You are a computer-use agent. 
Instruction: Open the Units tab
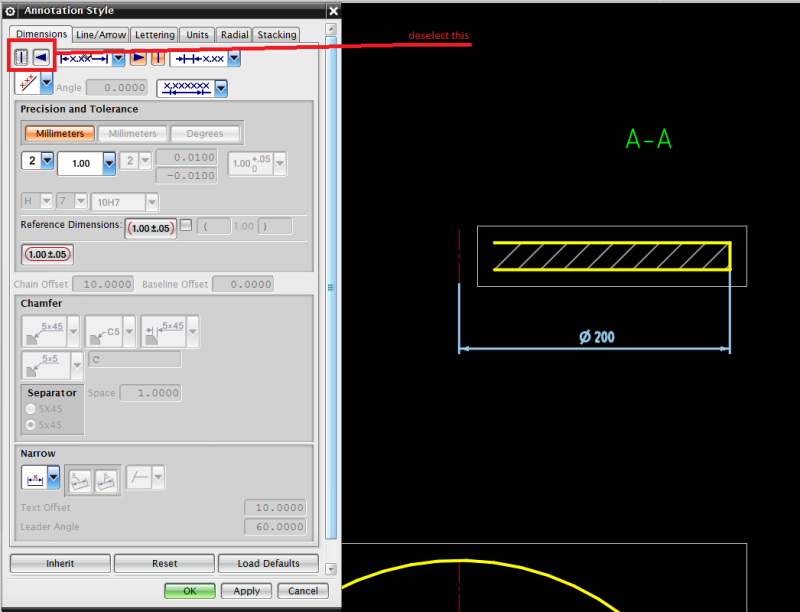coord(197,35)
